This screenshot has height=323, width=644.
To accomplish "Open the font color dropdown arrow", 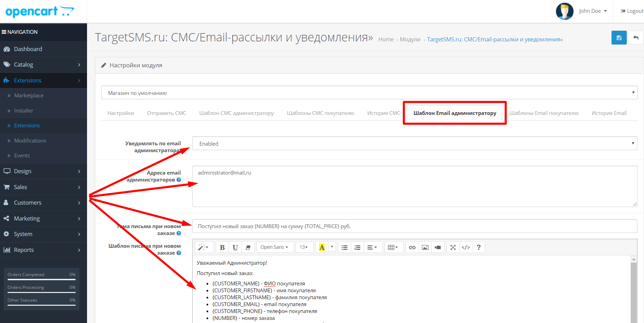I will point(332,247).
